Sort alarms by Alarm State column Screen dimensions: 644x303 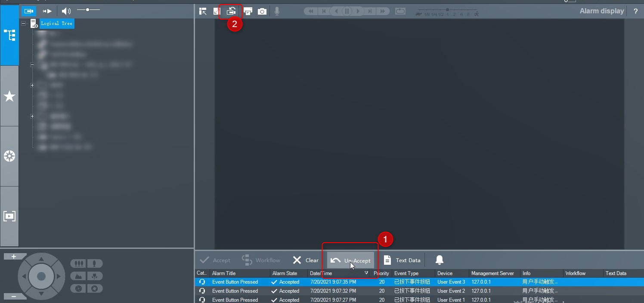pyautogui.click(x=288, y=273)
